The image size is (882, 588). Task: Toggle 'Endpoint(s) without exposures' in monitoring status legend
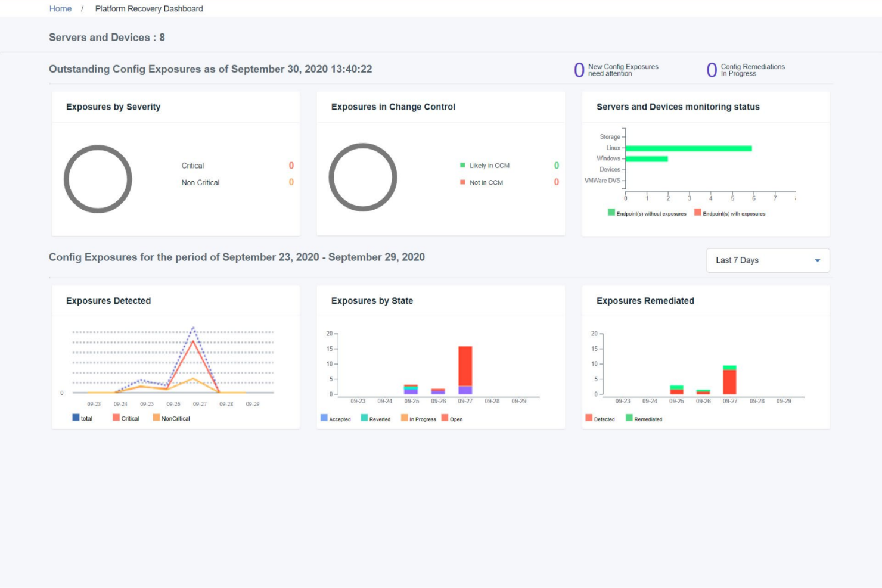tap(611, 212)
